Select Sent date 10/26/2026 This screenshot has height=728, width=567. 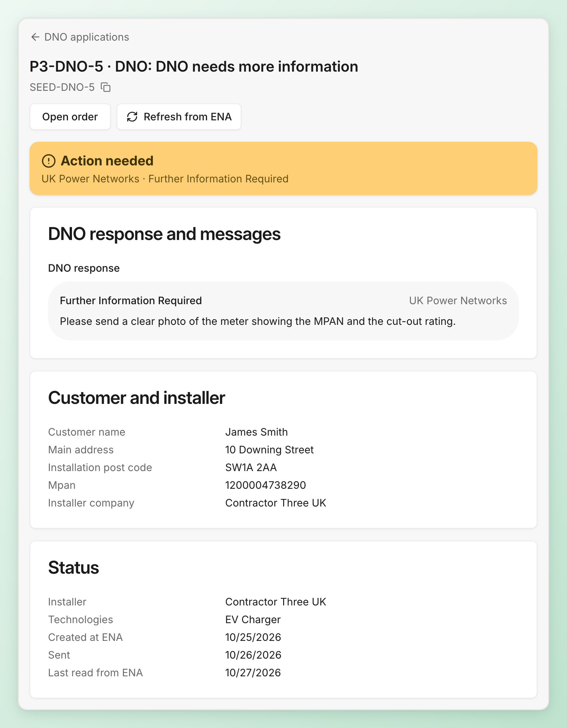(x=253, y=655)
